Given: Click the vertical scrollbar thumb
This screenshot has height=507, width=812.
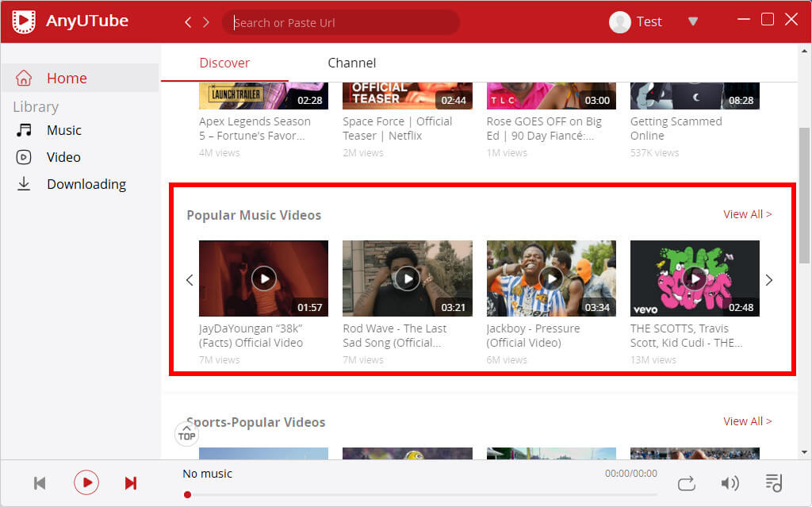Looking at the screenshot, I should click(x=804, y=196).
